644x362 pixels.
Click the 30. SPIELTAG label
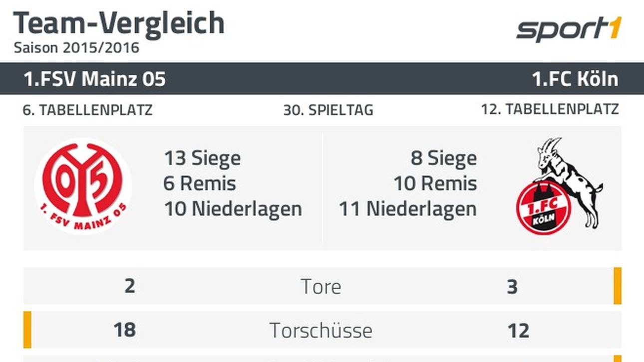coord(328,110)
